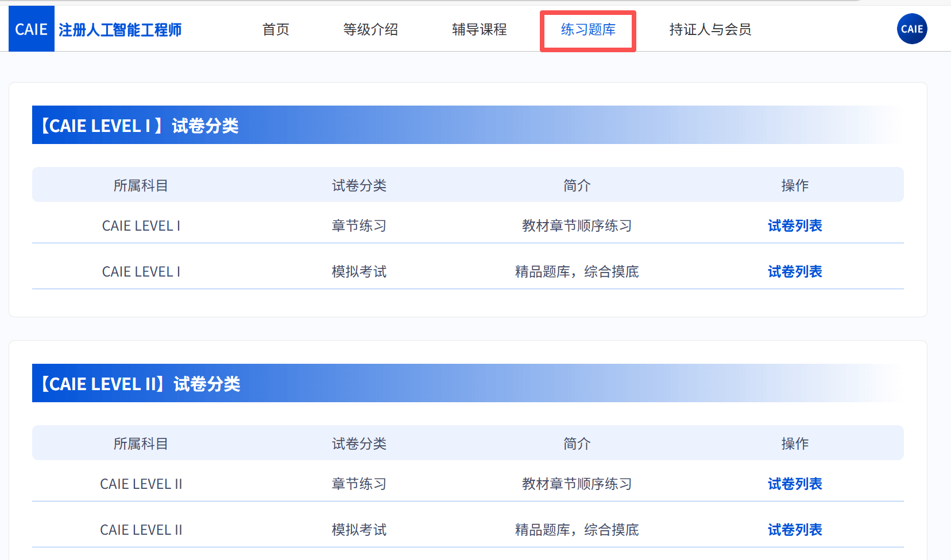
Task: Select 章节练习 cell in the Level I table
Action: pyautogui.click(x=359, y=226)
